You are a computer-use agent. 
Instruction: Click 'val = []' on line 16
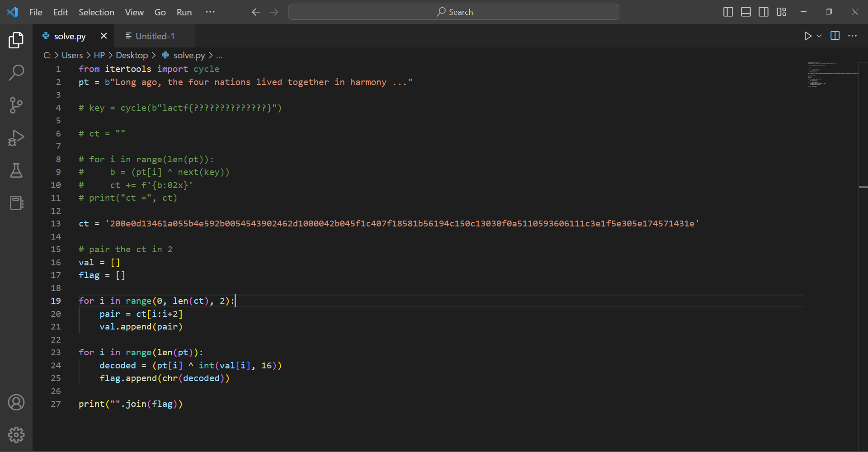[99, 263]
